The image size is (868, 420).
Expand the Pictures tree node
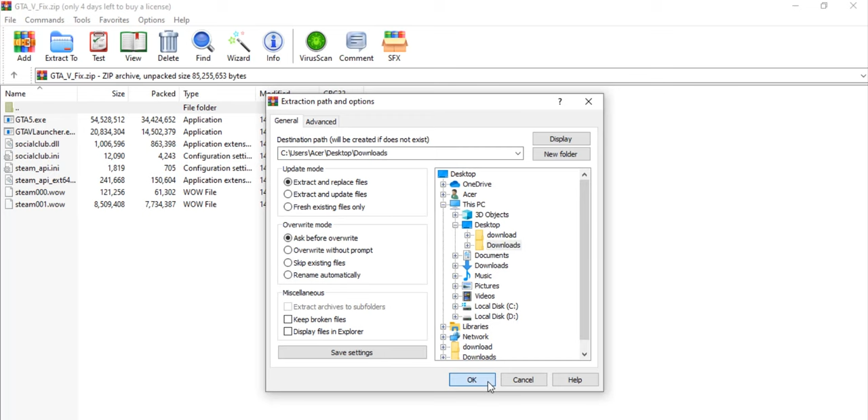[x=456, y=286]
